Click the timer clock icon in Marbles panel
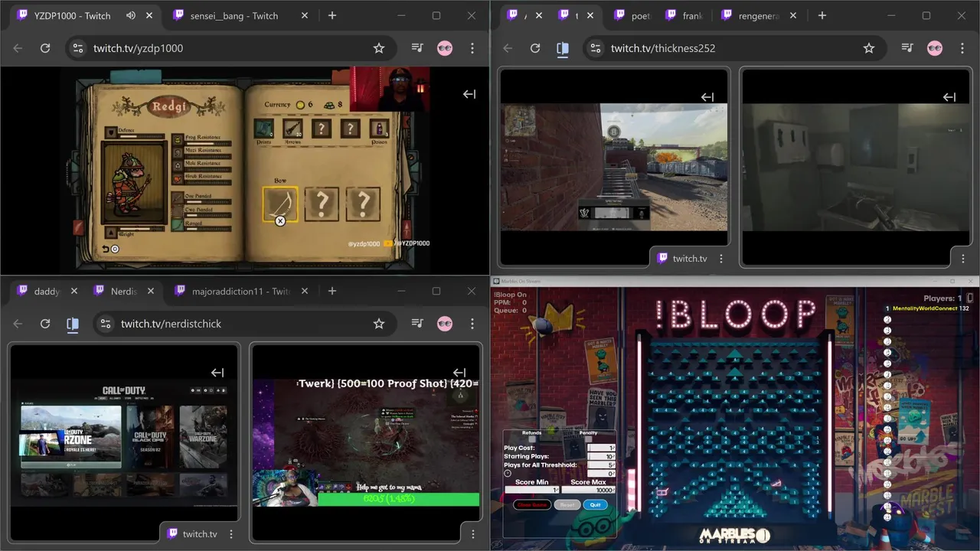 [508, 473]
